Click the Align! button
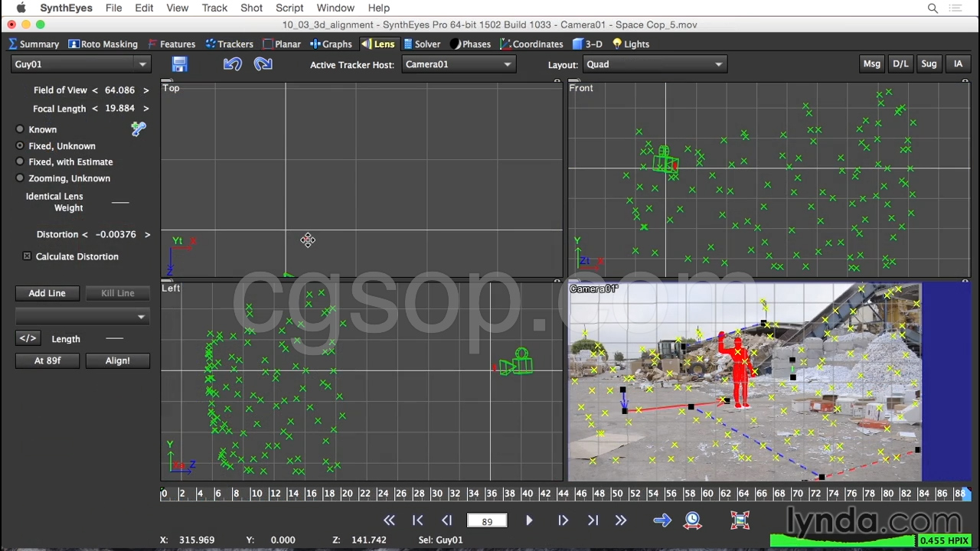The width and height of the screenshot is (980, 551). [x=117, y=360]
